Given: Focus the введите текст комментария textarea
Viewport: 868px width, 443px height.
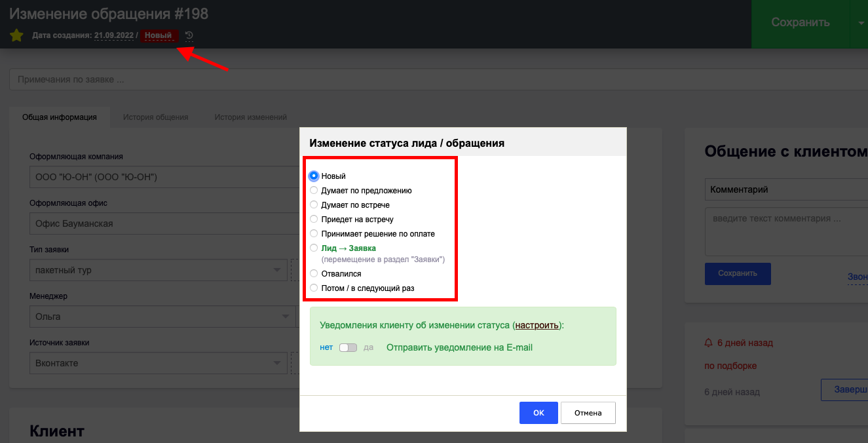Looking at the screenshot, I should (786, 231).
